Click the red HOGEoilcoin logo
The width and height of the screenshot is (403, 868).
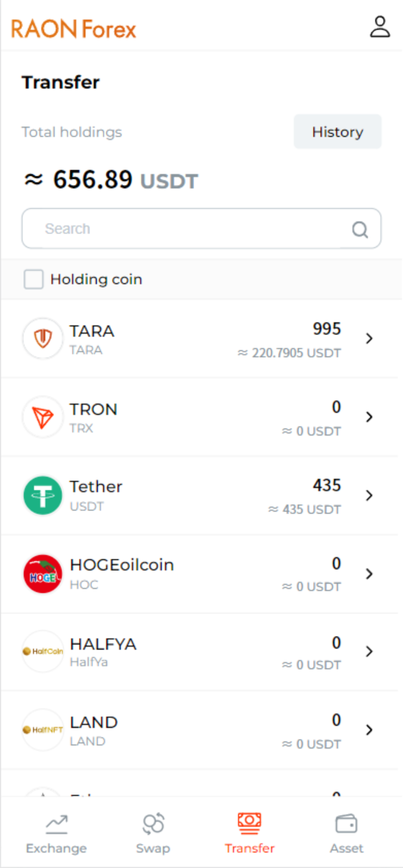pyautogui.click(x=43, y=574)
